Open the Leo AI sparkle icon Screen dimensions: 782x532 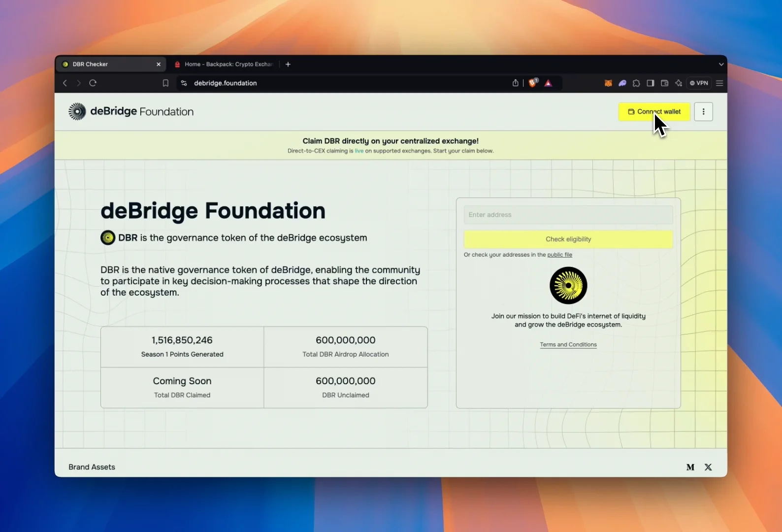click(679, 83)
